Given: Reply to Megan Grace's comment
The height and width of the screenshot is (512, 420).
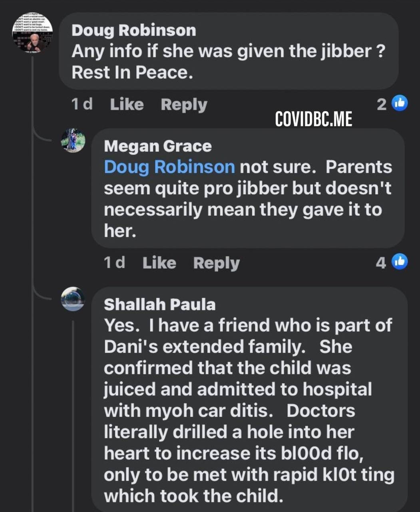Looking at the screenshot, I should [216, 263].
